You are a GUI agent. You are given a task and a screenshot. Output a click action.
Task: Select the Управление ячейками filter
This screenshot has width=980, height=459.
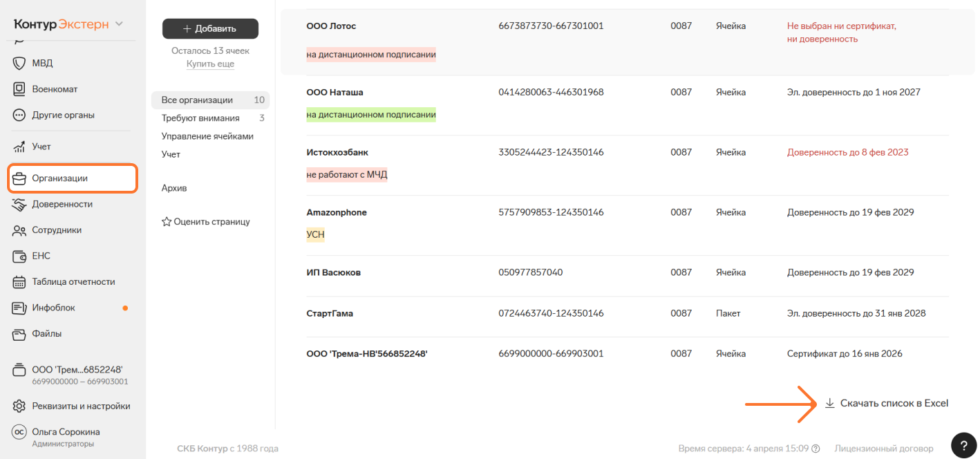(x=207, y=136)
